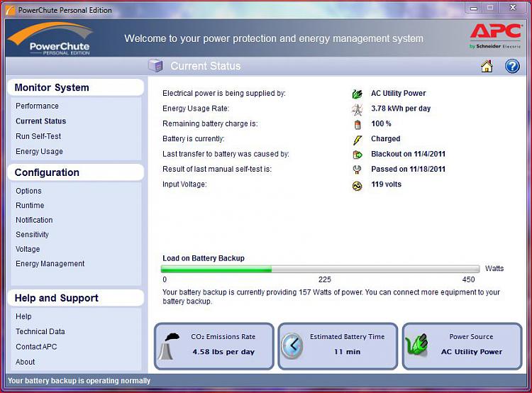Click the 'Watts' unit label
The width and height of the screenshot is (532, 393).
[x=494, y=268]
